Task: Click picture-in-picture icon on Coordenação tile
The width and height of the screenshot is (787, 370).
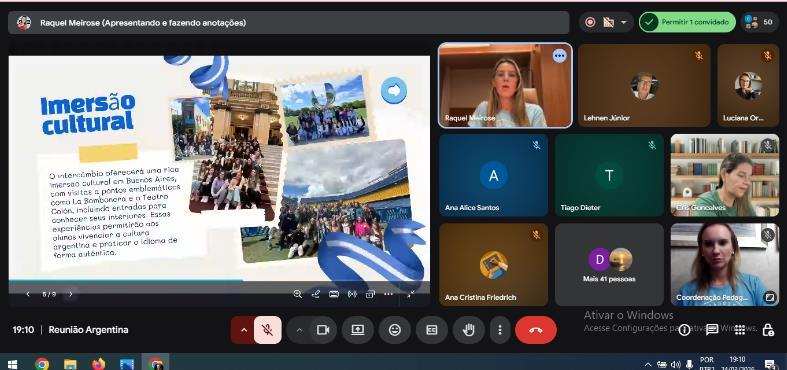Action: click(768, 297)
